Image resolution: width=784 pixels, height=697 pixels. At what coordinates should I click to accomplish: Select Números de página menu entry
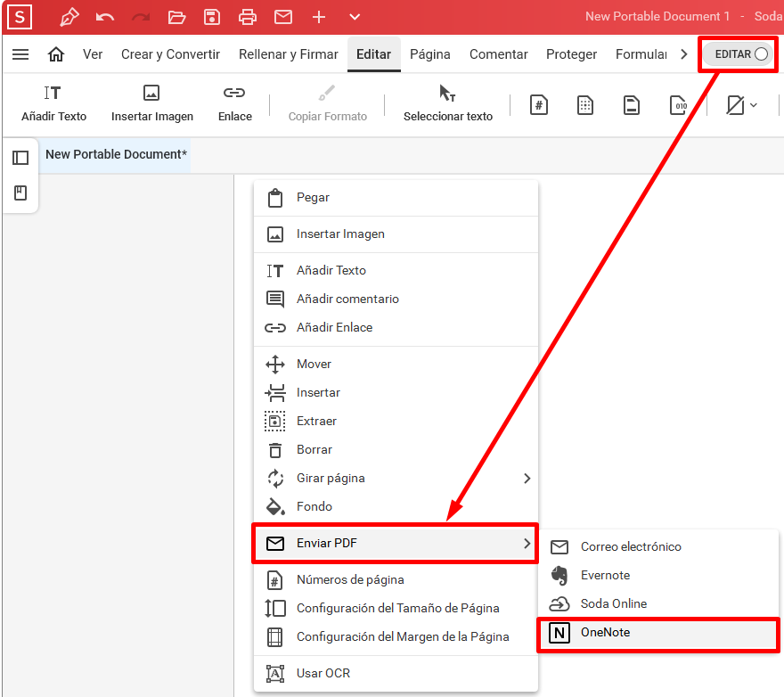tap(396, 580)
